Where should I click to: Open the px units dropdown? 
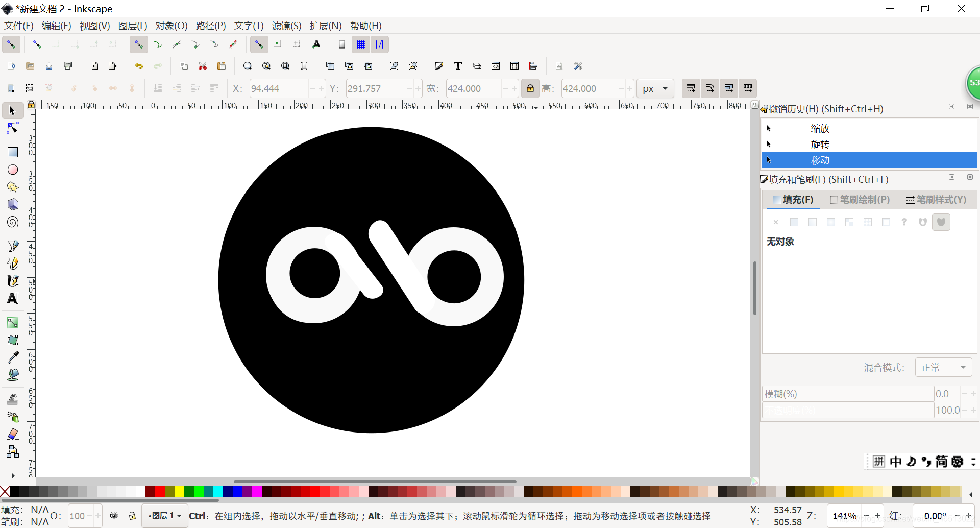tap(655, 88)
